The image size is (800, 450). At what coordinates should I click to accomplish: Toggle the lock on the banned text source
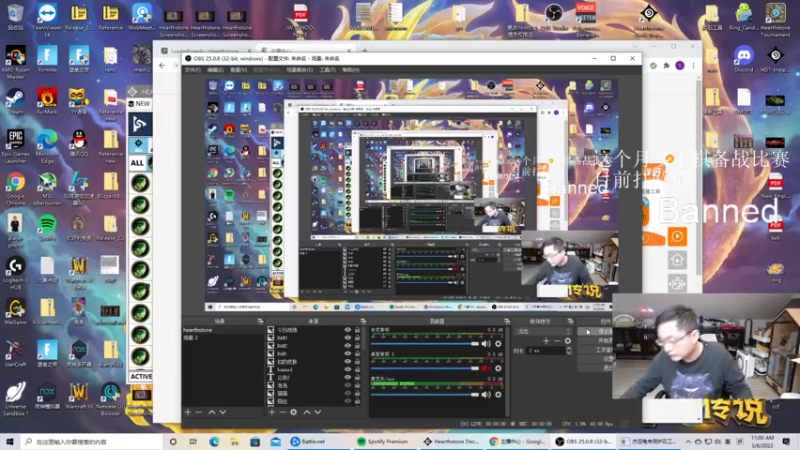tap(357, 369)
